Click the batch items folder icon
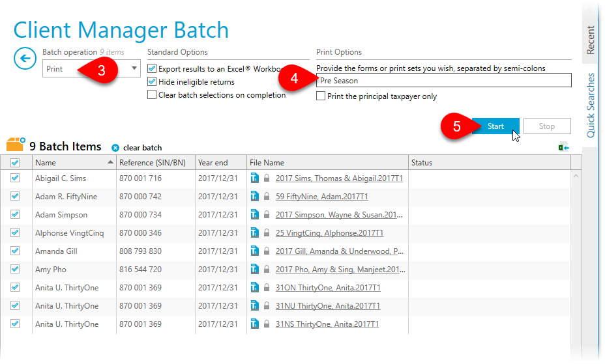 (16, 145)
